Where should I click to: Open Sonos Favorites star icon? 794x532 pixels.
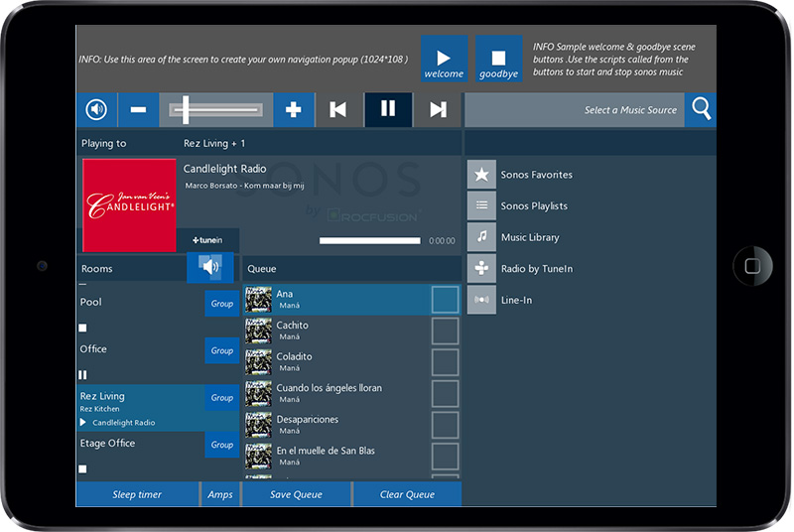pos(481,175)
